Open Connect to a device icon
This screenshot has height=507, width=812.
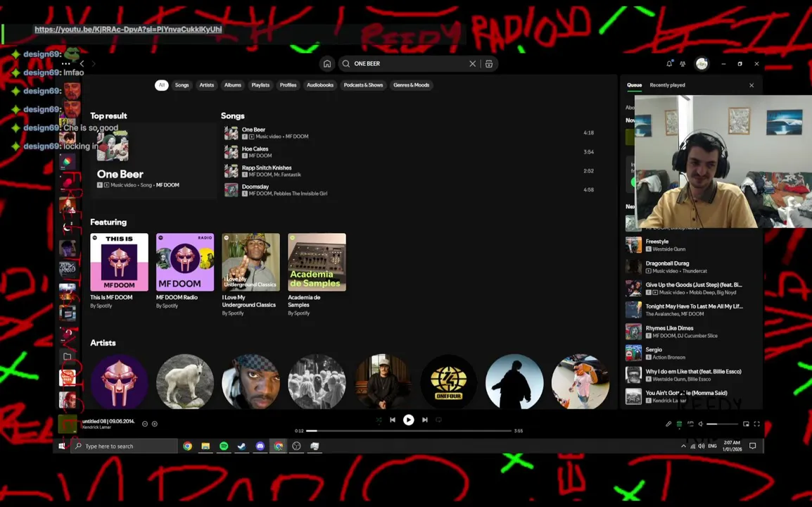690,424
